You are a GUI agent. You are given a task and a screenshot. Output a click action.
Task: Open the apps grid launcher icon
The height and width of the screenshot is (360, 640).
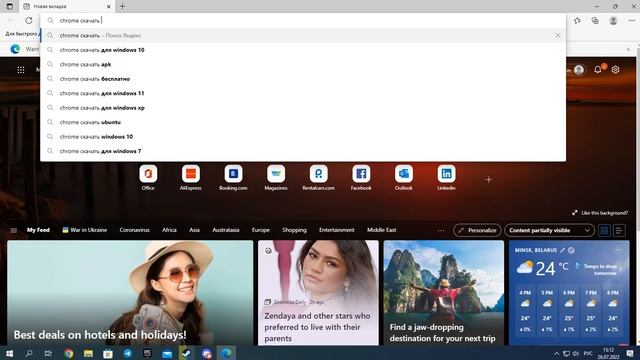tap(21, 70)
